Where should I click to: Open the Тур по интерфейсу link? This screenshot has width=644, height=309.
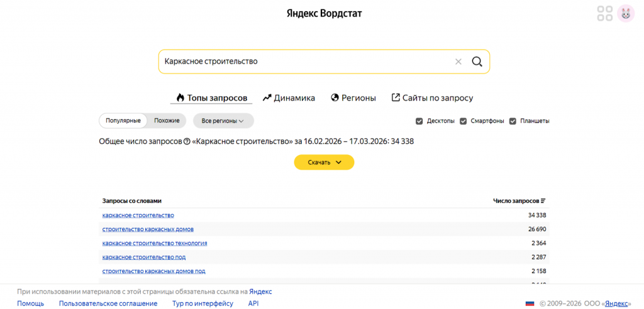point(203,304)
